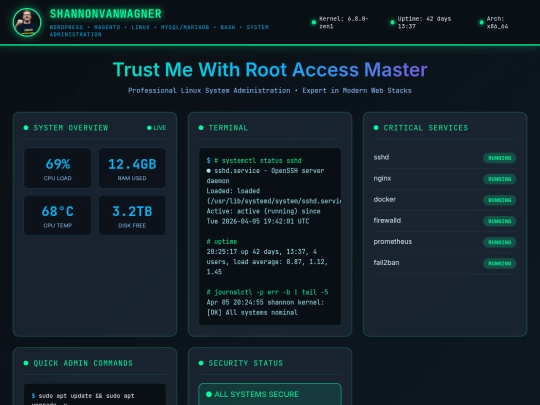Click the Active: active (running) line

coord(263,216)
